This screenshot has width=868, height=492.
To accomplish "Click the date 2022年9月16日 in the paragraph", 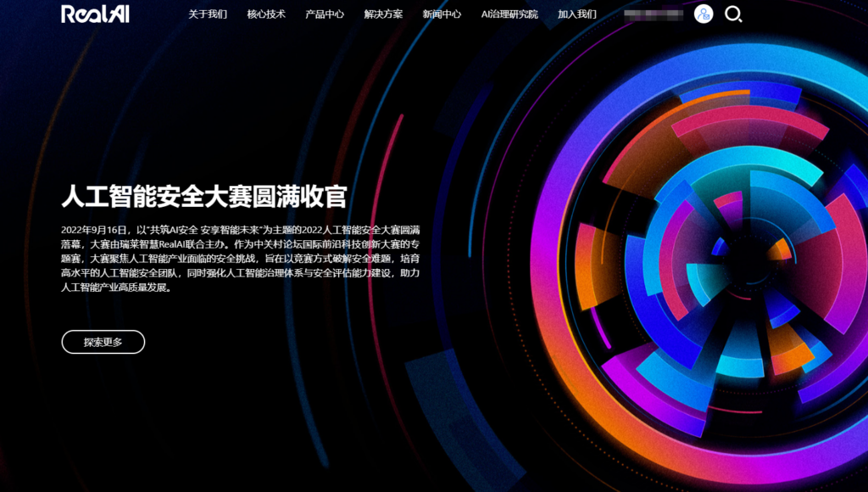I will [x=94, y=231].
